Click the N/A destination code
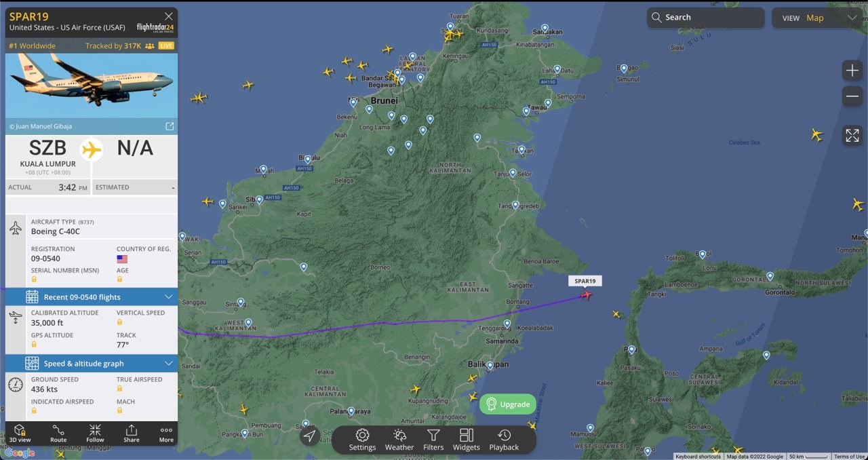 point(135,147)
